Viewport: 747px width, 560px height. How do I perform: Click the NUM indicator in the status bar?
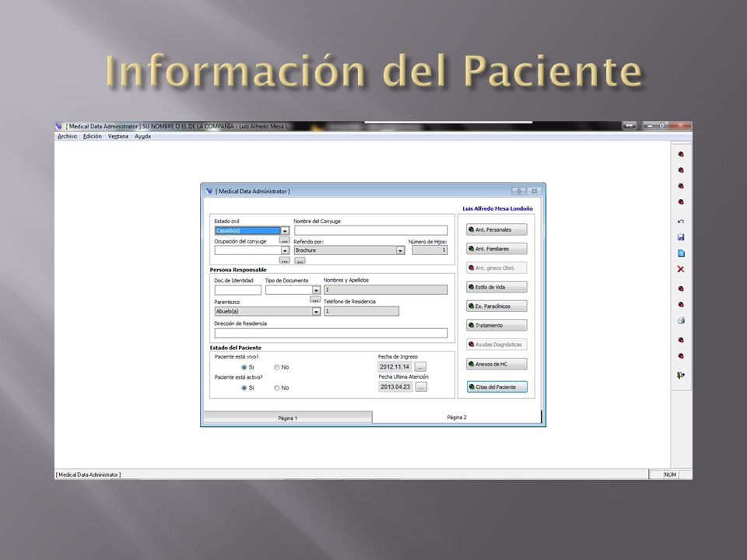(670, 474)
